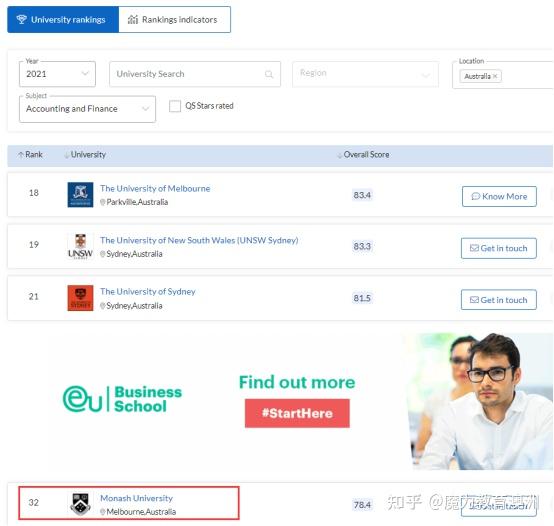Click Get in touch for University of Sydney

pos(499,300)
